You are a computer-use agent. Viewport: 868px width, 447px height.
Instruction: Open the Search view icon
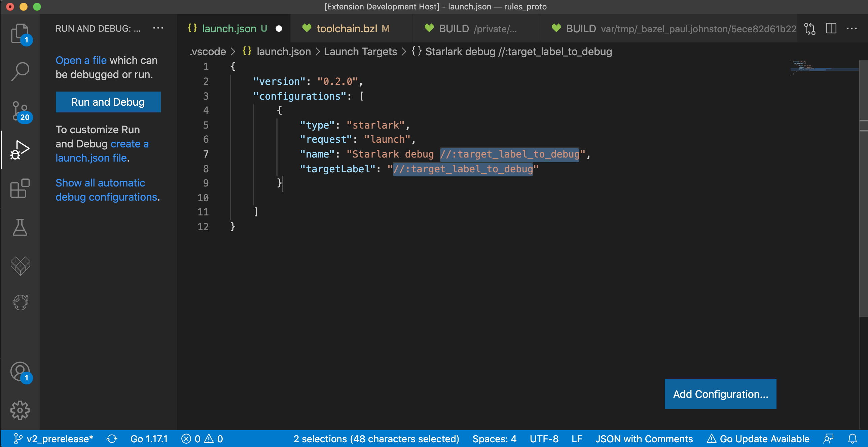click(20, 71)
